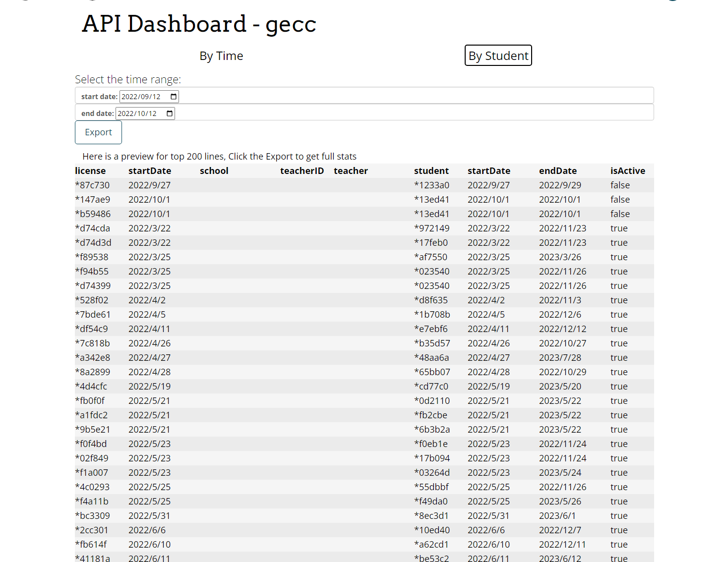Select the student column header
The height and width of the screenshot is (562, 728).
[431, 170]
